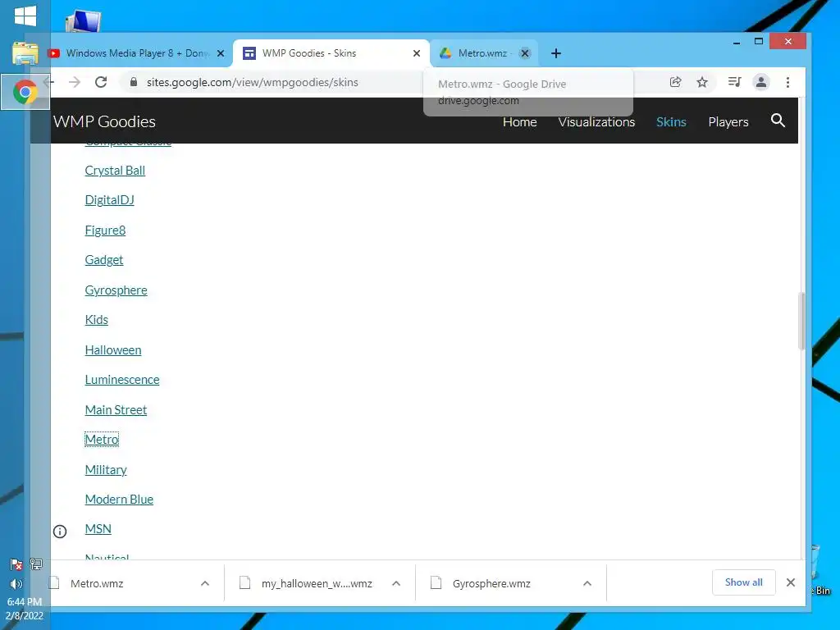
Task: Open File Explorer from the taskbar
Action: [25, 53]
